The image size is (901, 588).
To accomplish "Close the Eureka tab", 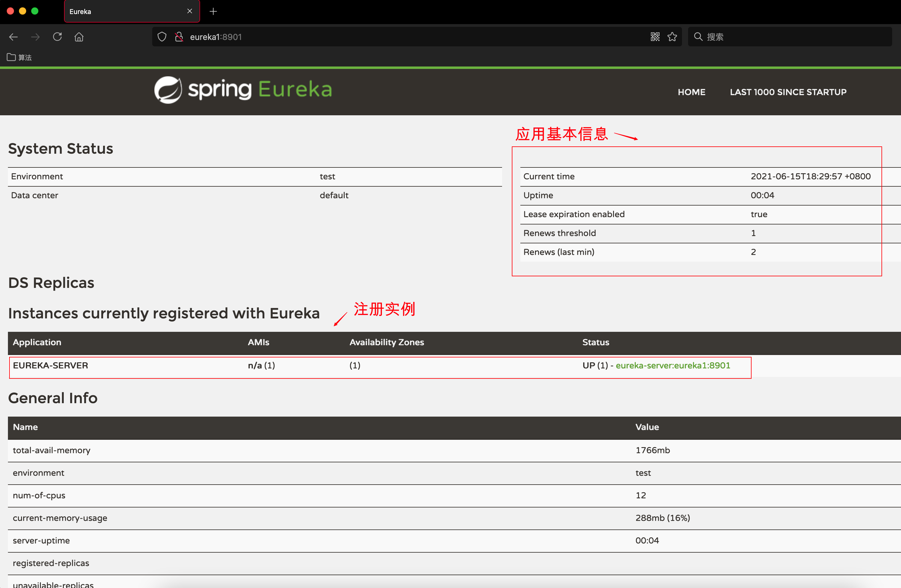I will coord(190,11).
